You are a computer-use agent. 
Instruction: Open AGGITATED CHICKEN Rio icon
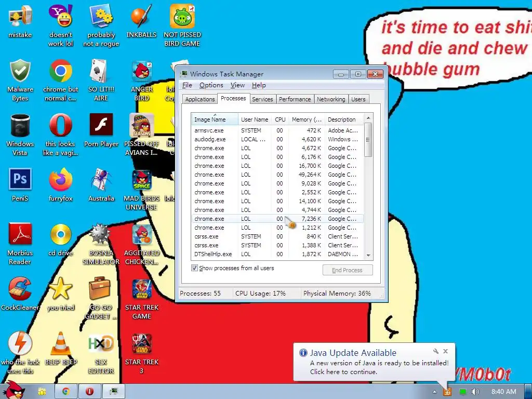[141, 244]
